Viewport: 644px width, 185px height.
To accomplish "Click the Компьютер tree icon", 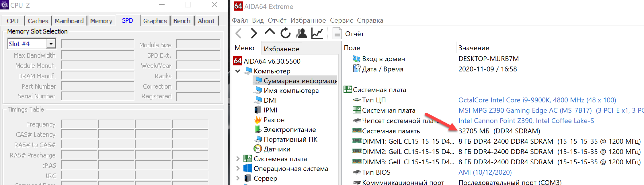I will coord(248,71).
